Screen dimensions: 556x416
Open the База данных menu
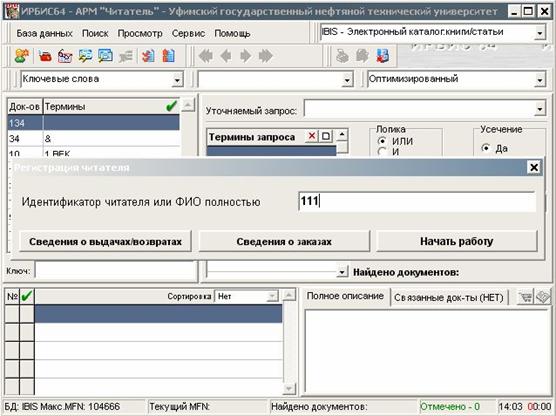tap(44, 33)
